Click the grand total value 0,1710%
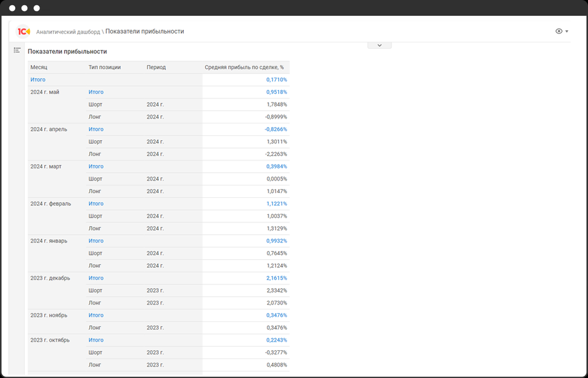 click(276, 80)
